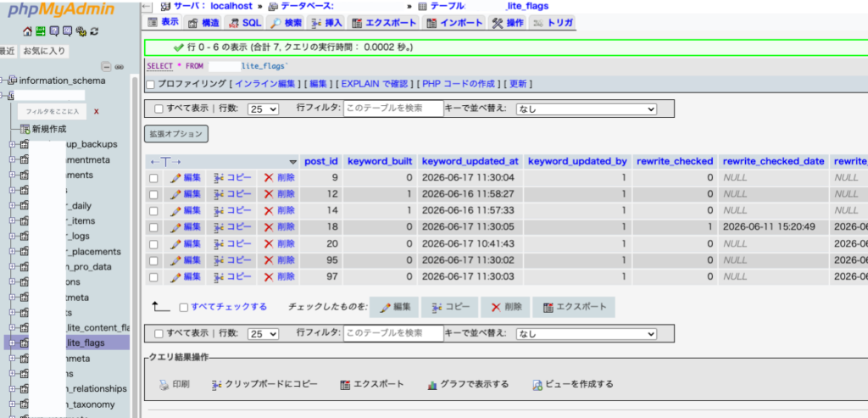This screenshot has width=868, height=418.
Task: Export query results in クエリ結果操作 section
Action: coord(372,384)
